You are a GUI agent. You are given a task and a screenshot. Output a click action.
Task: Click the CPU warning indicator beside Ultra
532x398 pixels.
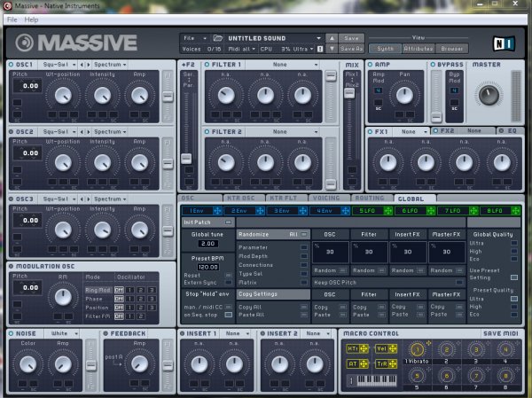320,49
